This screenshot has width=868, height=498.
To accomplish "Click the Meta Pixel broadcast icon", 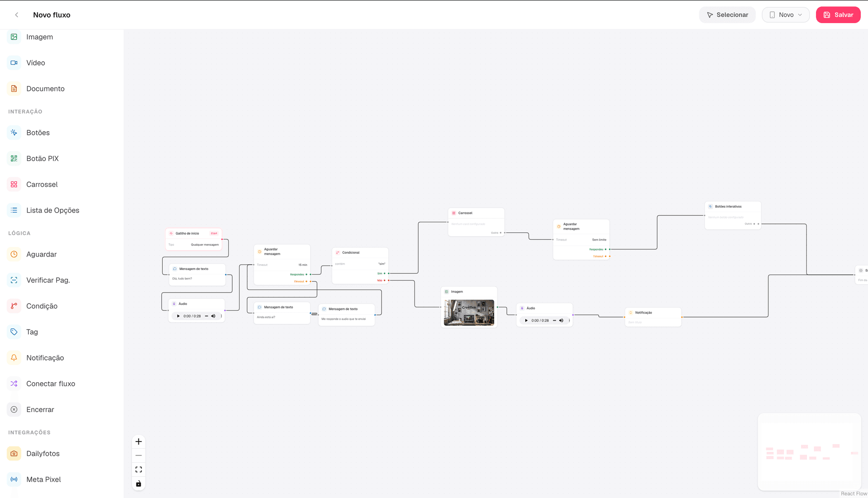I will point(14,479).
